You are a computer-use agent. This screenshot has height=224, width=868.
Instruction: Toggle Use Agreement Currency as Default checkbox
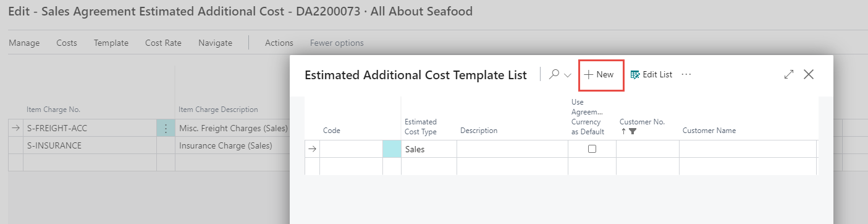592,149
